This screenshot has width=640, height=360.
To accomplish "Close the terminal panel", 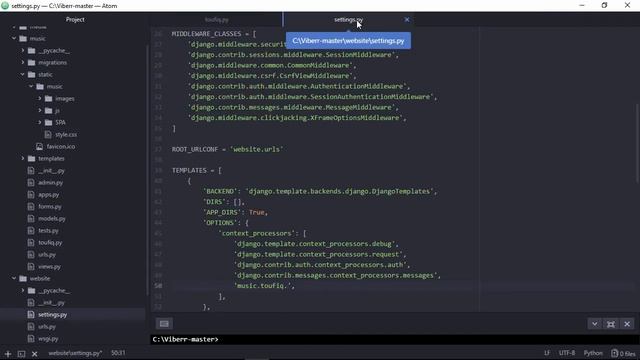I will click(627, 324).
